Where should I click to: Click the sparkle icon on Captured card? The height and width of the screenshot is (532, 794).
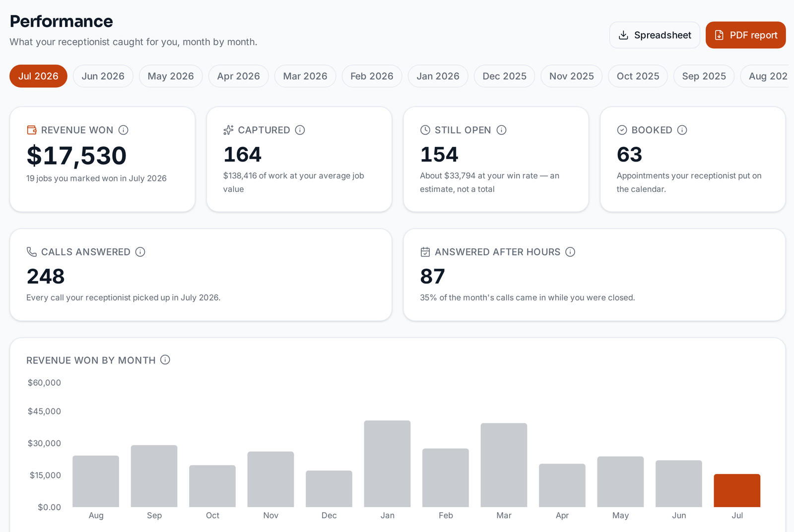[228, 130]
